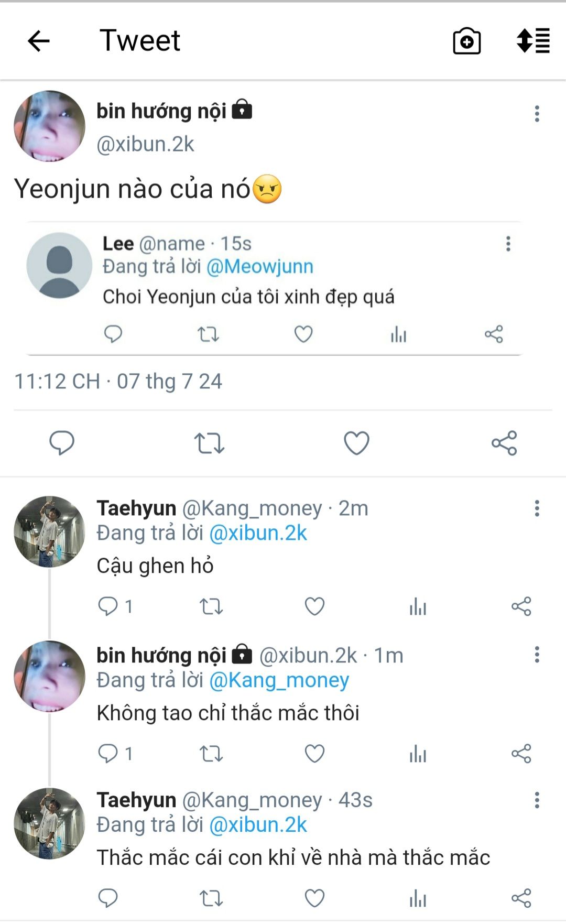Tap the timestamp 11:12 CH · 07 thg 7 24

[x=118, y=382]
